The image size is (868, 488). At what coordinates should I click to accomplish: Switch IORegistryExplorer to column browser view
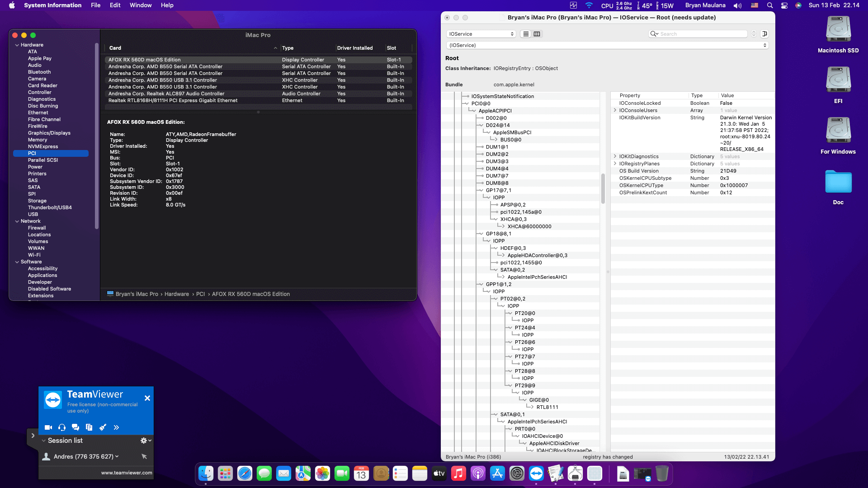pos(537,34)
